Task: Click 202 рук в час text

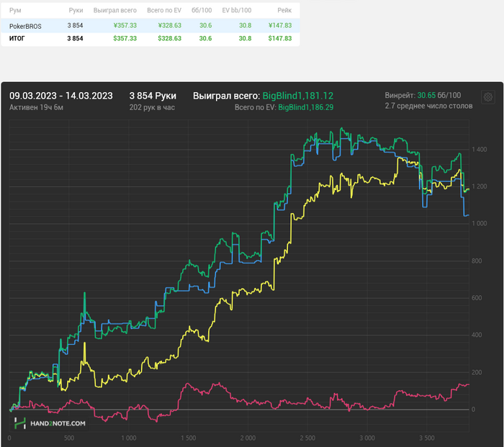Action: click(x=152, y=107)
